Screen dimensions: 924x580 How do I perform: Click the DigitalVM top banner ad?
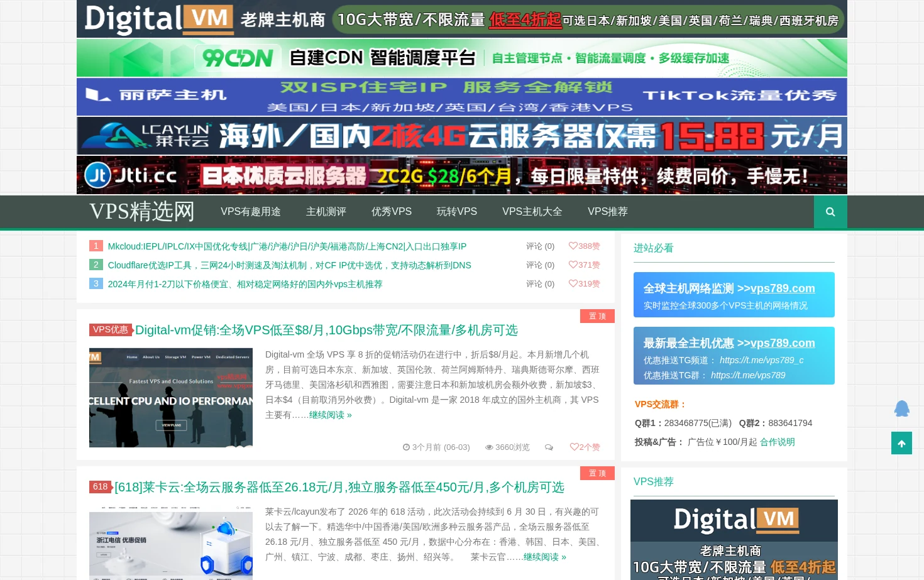point(462,19)
